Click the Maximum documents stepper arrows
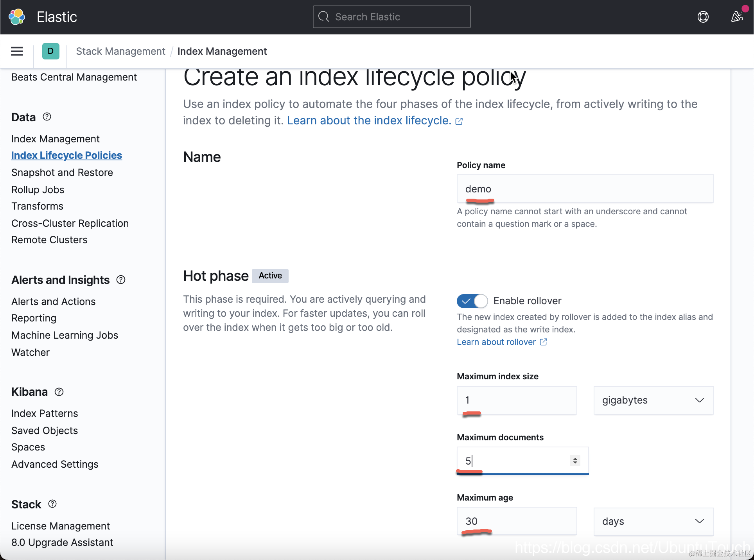The height and width of the screenshot is (560, 754). (575, 461)
